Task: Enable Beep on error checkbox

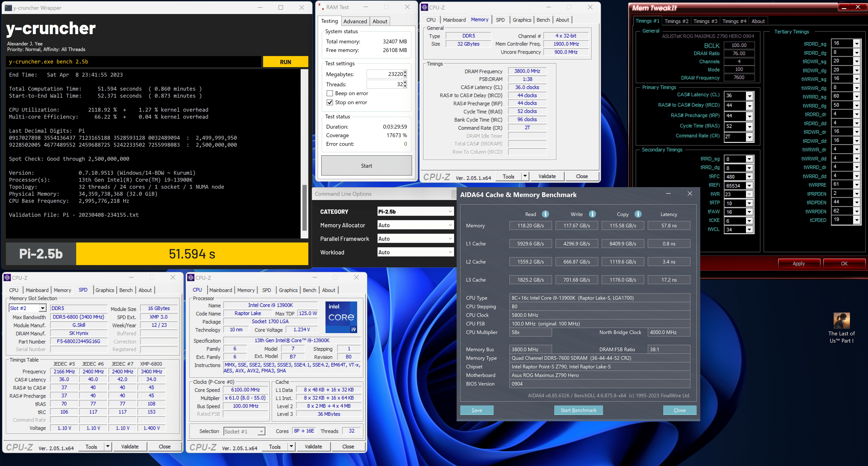Action: pos(330,93)
